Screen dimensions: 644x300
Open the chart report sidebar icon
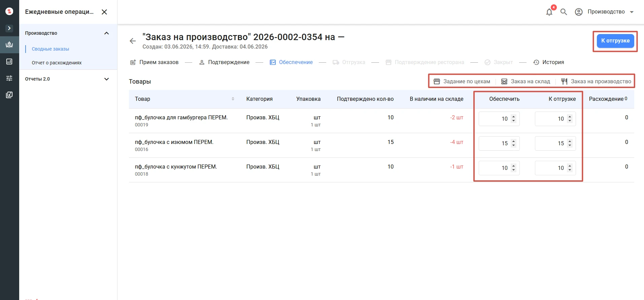click(9, 61)
